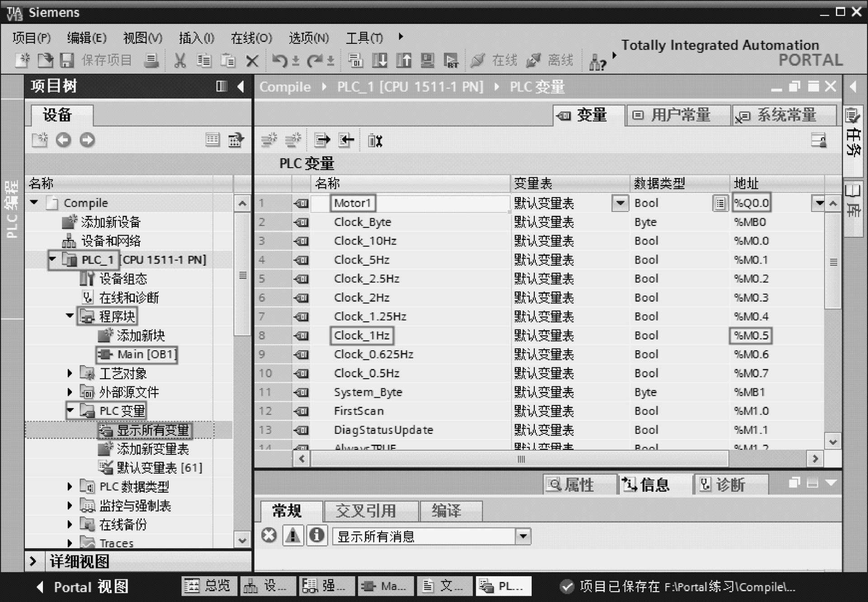This screenshot has height=602, width=868.
Task: Click the redo arrow icon
Action: tap(315, 60)
